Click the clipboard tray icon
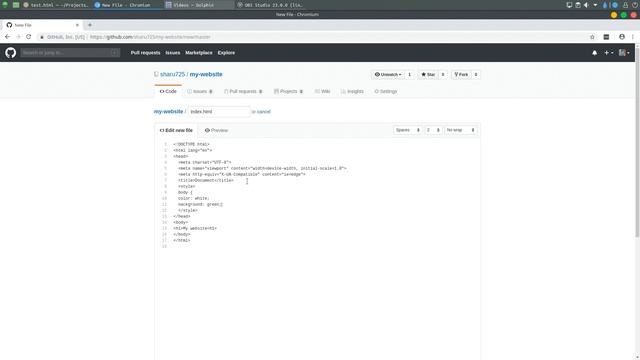The width and height of the screenshot is (640, 360). 578,5
